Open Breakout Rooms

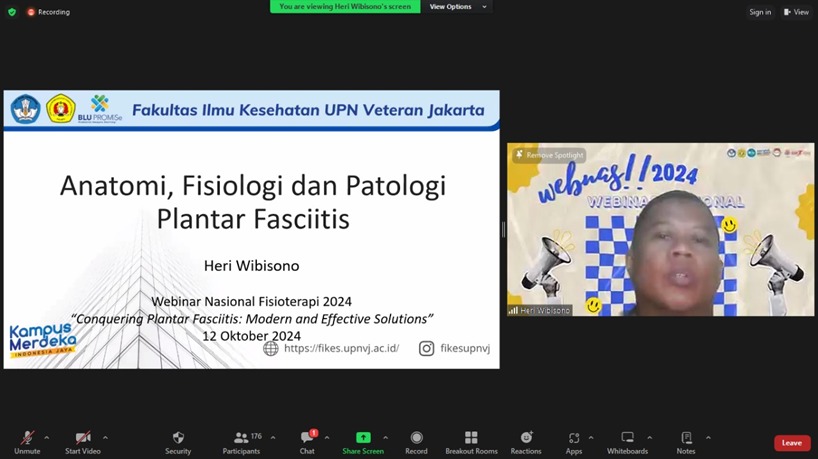[x=471, y=442]
